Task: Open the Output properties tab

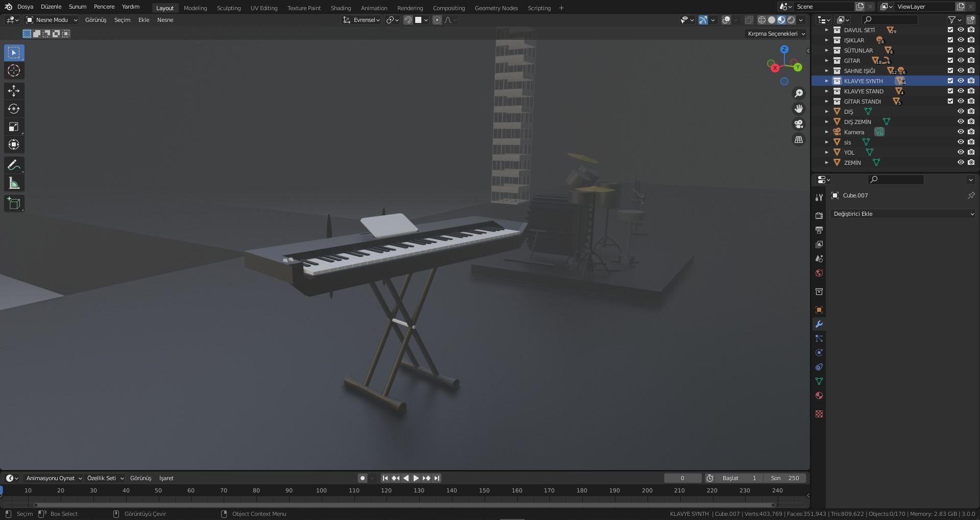Action: [x=819, y=230]
